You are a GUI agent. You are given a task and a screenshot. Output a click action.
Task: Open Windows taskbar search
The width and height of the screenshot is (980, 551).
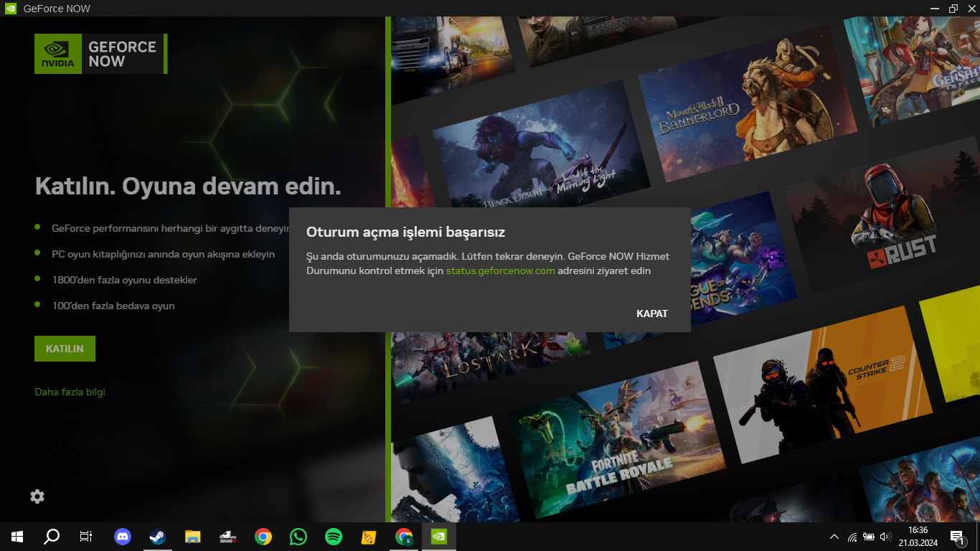(x=52, y=537)
